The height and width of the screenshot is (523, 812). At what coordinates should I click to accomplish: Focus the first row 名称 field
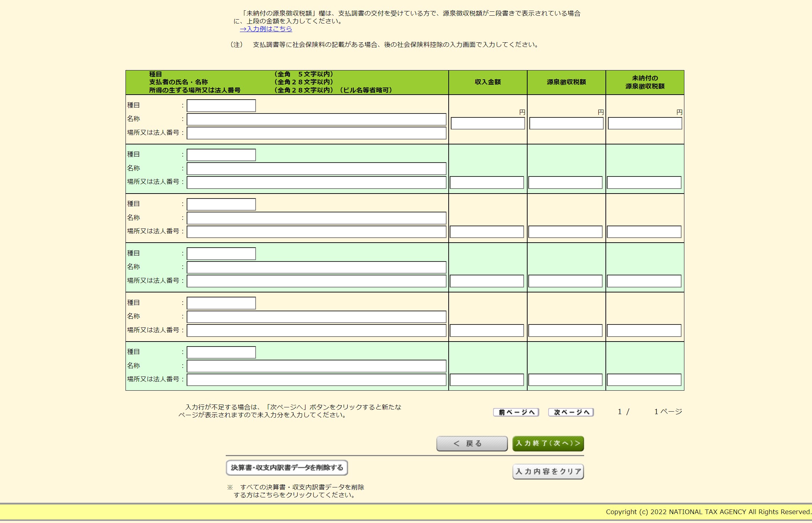click(316, 119)
